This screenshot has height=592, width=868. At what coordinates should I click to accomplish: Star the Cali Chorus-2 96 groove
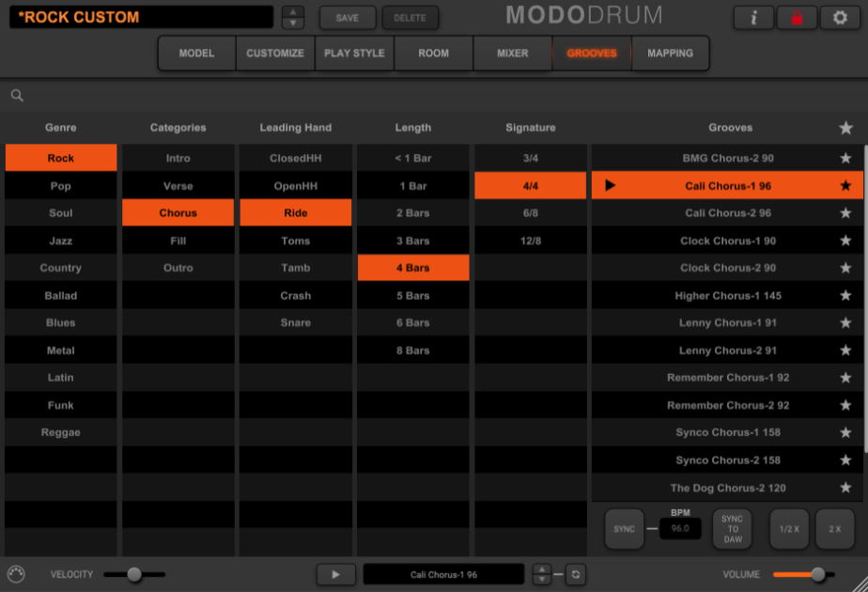pos(845,213)
